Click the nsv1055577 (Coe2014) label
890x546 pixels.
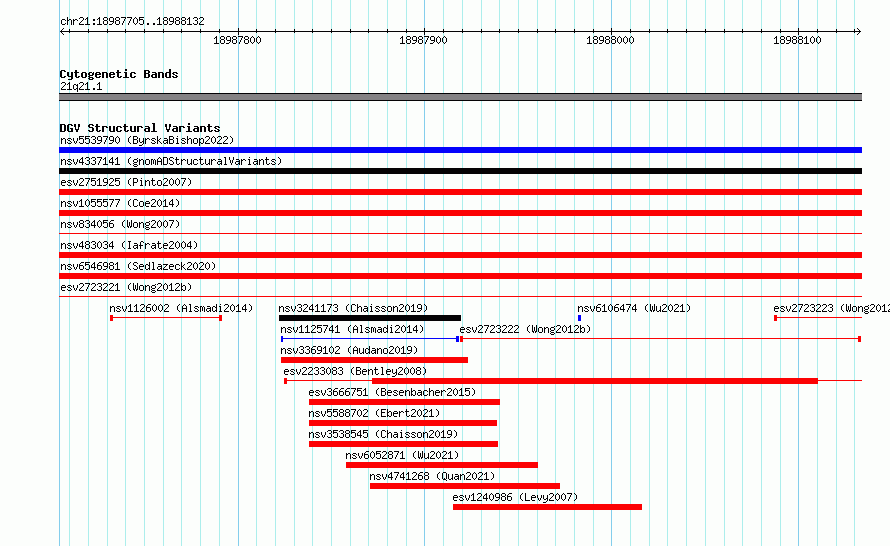click(120, 203)
